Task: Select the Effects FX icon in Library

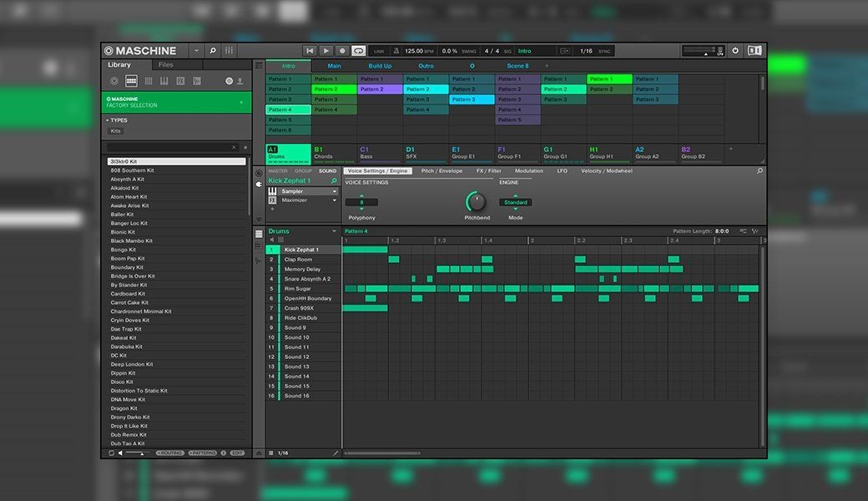Action: 180,81
